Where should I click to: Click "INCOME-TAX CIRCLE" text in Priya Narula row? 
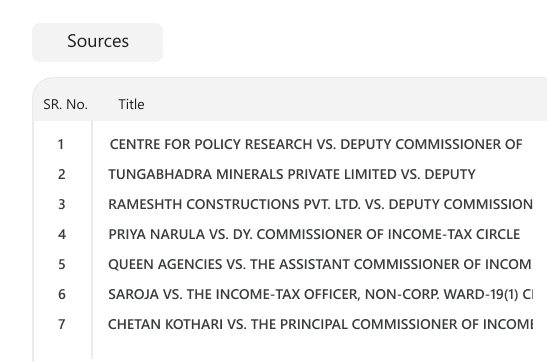click(454, 234)
